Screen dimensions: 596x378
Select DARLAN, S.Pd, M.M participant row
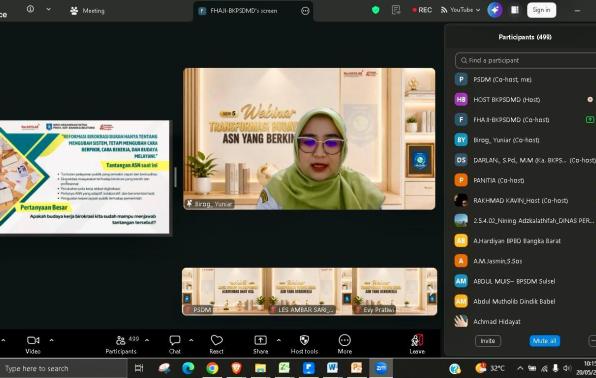tap(525, 160)
